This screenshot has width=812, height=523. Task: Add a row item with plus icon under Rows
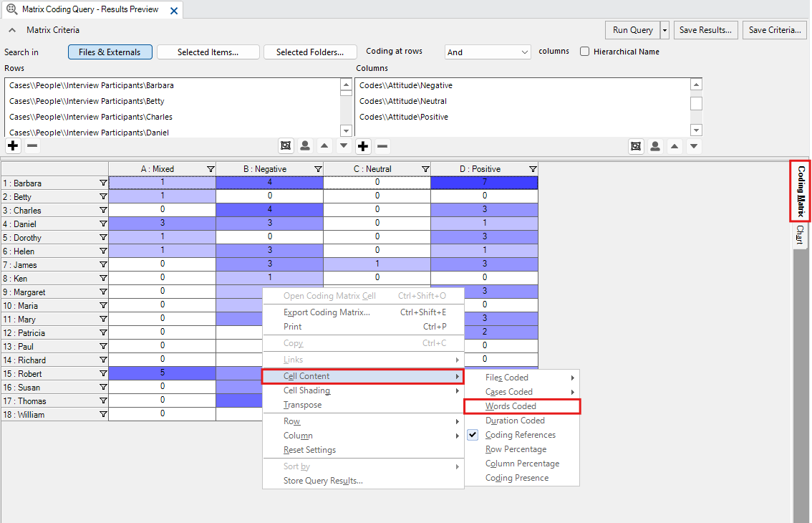point(13,145)
